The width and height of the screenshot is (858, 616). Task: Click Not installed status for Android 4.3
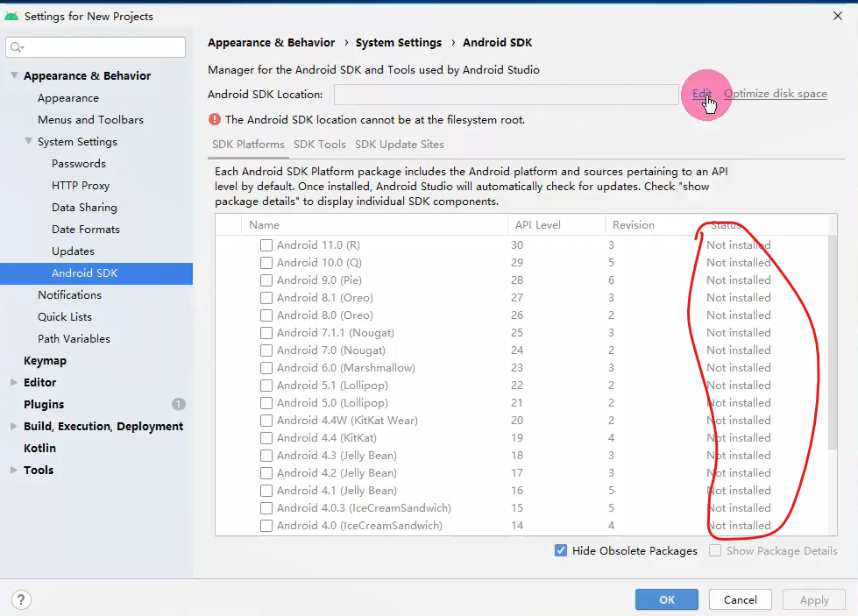(x=738, y=455)
